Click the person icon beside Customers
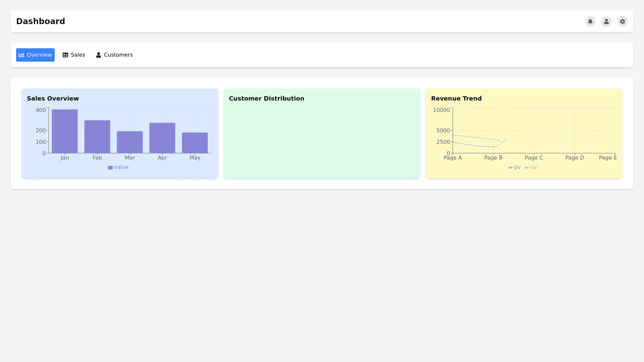Viewport: 644px width, 362px height. coord(99,55)
